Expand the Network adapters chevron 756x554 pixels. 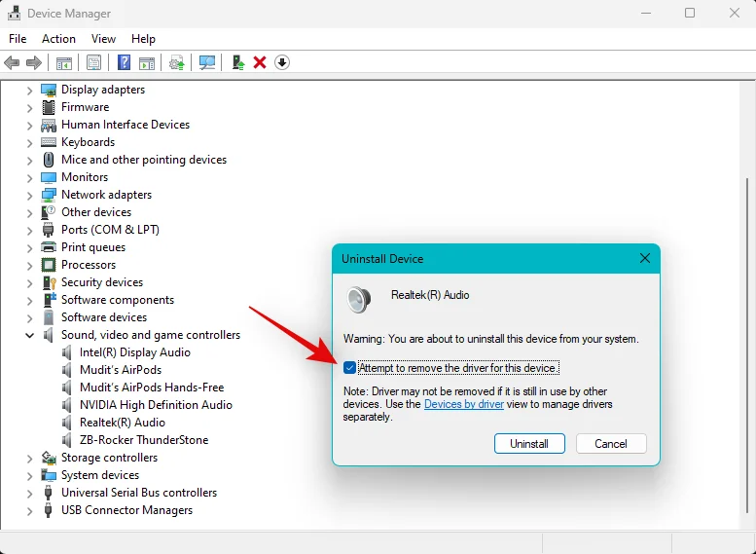[29, 196]
